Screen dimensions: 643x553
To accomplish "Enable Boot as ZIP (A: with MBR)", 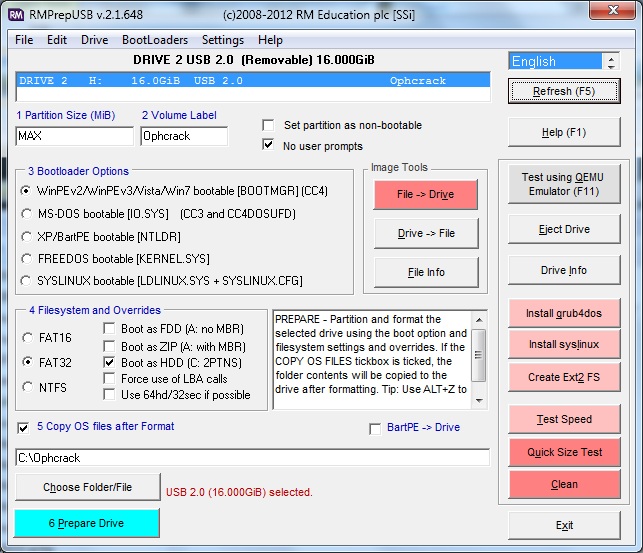I will [x=109, y=346].
